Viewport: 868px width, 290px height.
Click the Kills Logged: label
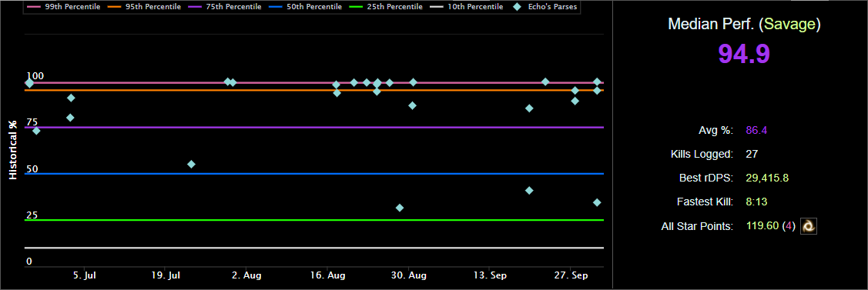coord(702,155)
